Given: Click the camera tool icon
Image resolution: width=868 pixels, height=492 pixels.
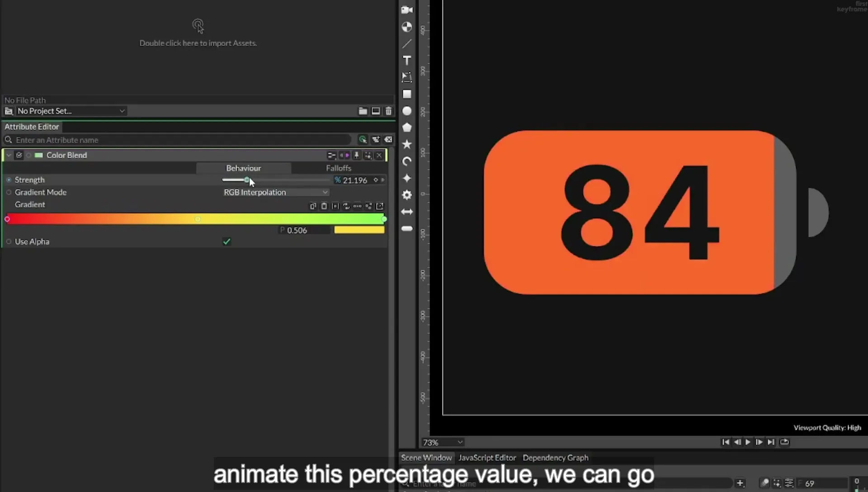Looking at the screenshot, I should coord(407,9).
